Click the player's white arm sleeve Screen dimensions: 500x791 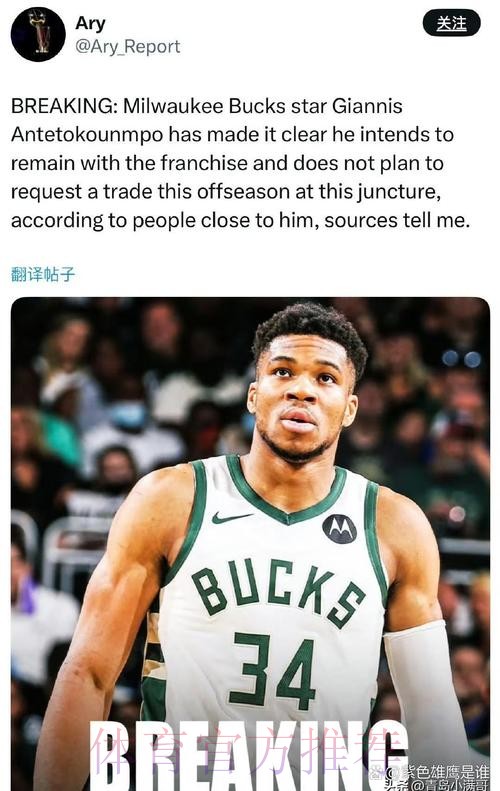[x=429, y=686]
